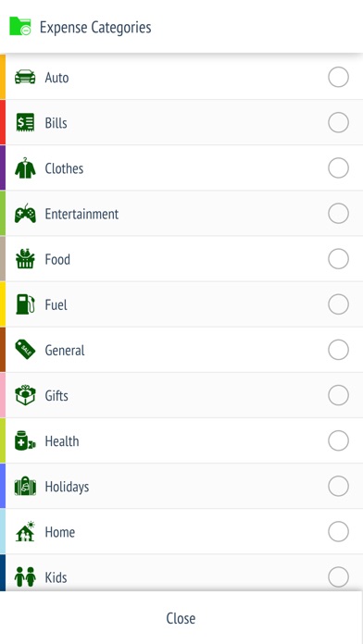
Task: Click the Gifts box icon
Action: click(x=25, y=395)
